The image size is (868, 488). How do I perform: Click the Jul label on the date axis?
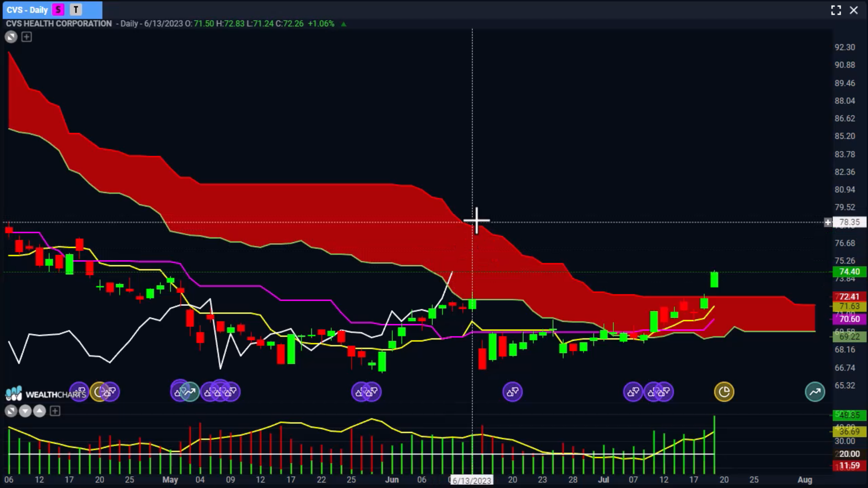pyautogui.click(x=604, y=480)
